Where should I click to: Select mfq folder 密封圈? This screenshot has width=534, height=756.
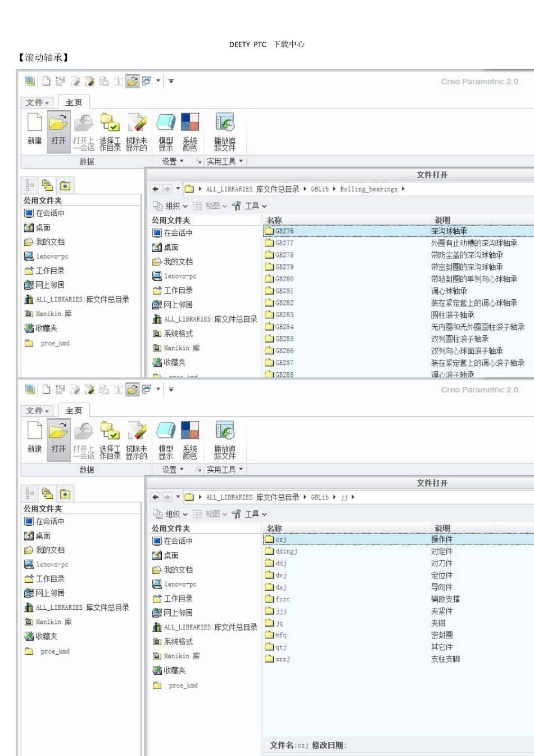(399, 635)
